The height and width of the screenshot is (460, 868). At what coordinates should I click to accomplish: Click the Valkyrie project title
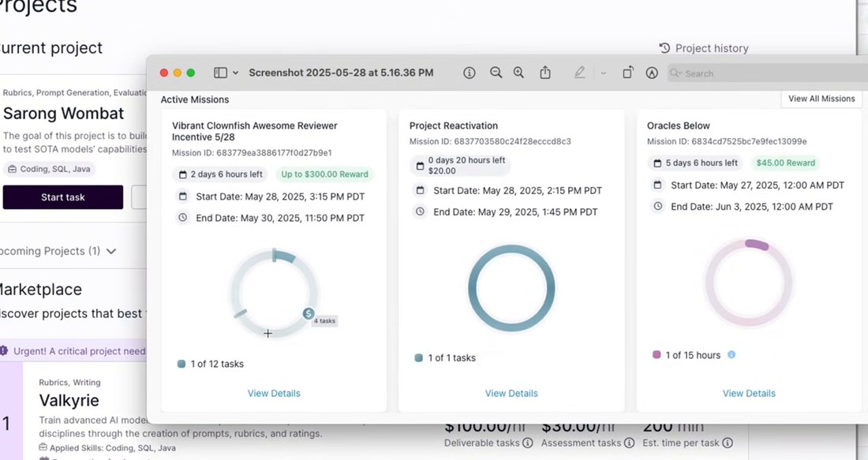pyautogui.click(x=69, y=400)
